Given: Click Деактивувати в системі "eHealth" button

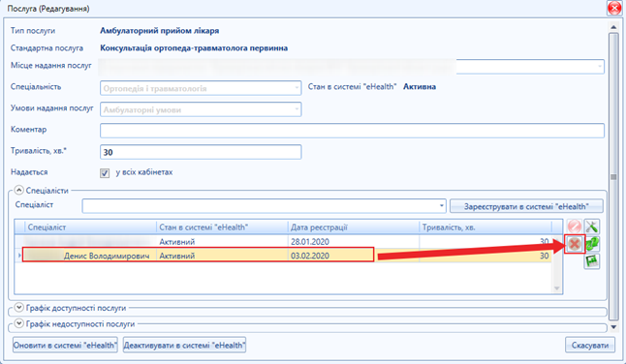Looking at the screenshot, I should pos(184,346).
